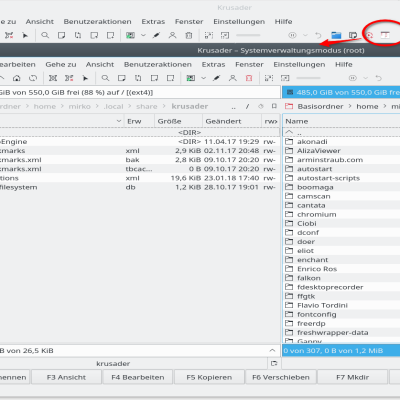Open dropdown arrow beside terminal icon in background window

[x=143, y=35]
